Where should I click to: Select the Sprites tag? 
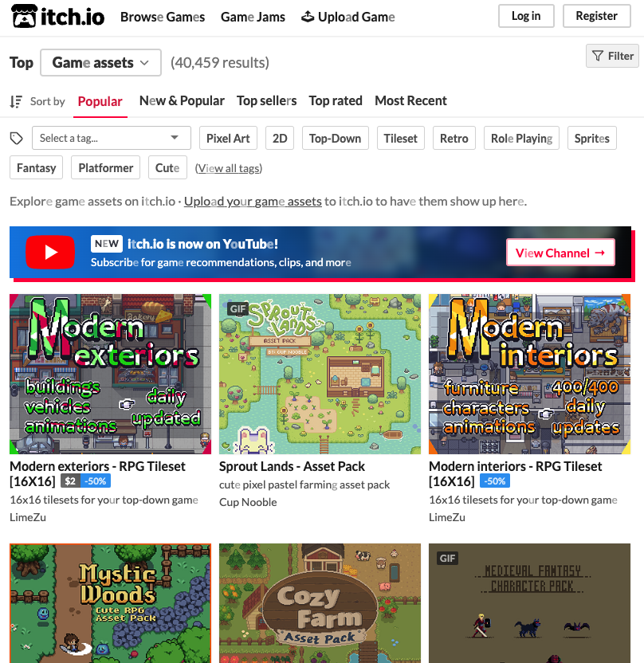[x=591, y=139]
